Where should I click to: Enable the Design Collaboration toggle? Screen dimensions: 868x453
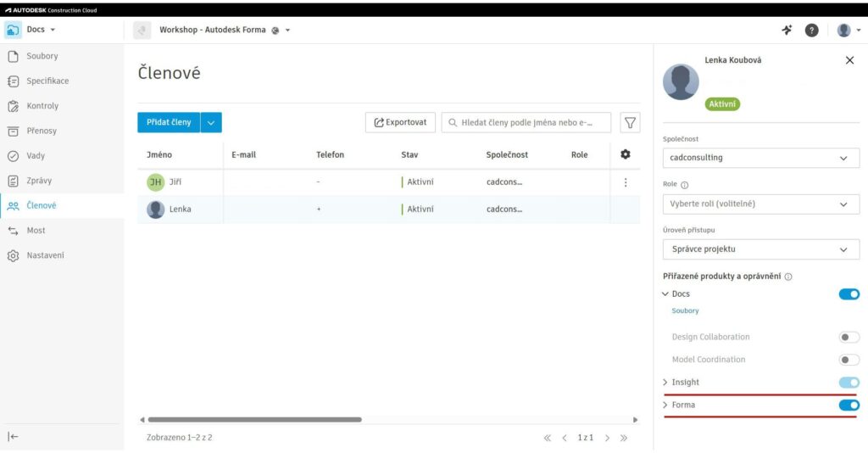(849, 337)
